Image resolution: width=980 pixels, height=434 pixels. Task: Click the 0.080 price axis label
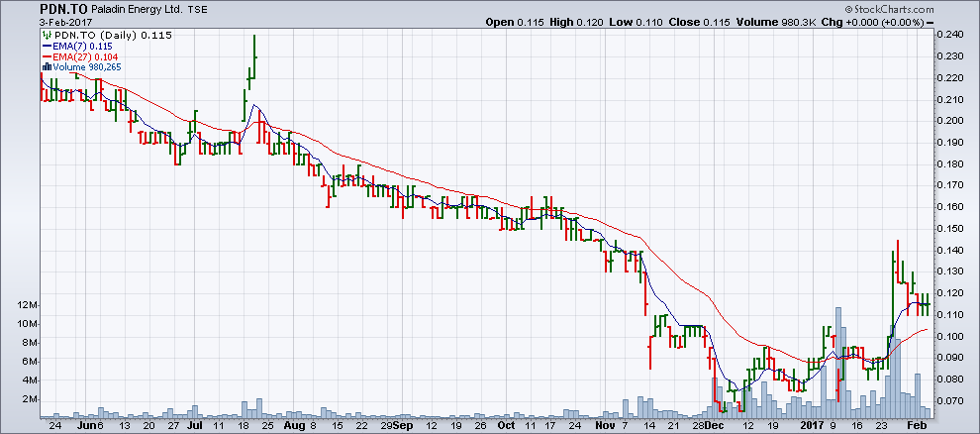pos(952,380)
